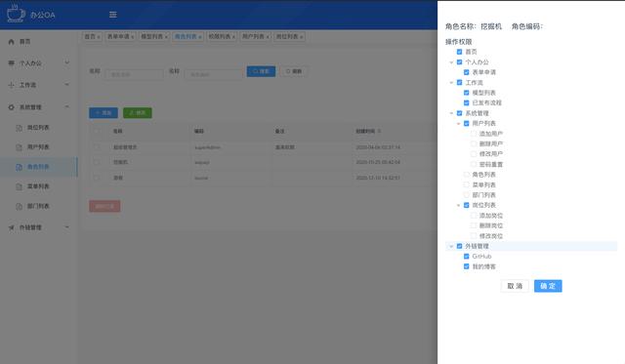Click the 取消 cancel button
The height and width of the screenshot is (364, 625).
(515, 286)
